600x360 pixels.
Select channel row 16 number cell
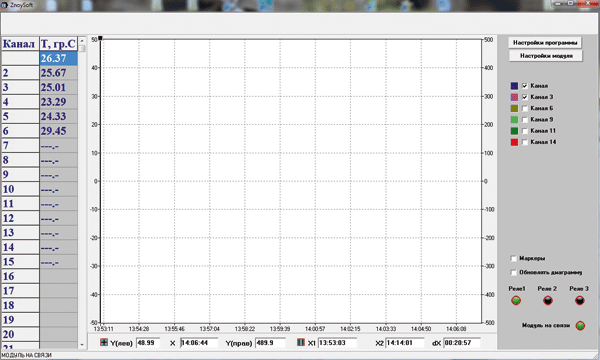tap(20, 276)
